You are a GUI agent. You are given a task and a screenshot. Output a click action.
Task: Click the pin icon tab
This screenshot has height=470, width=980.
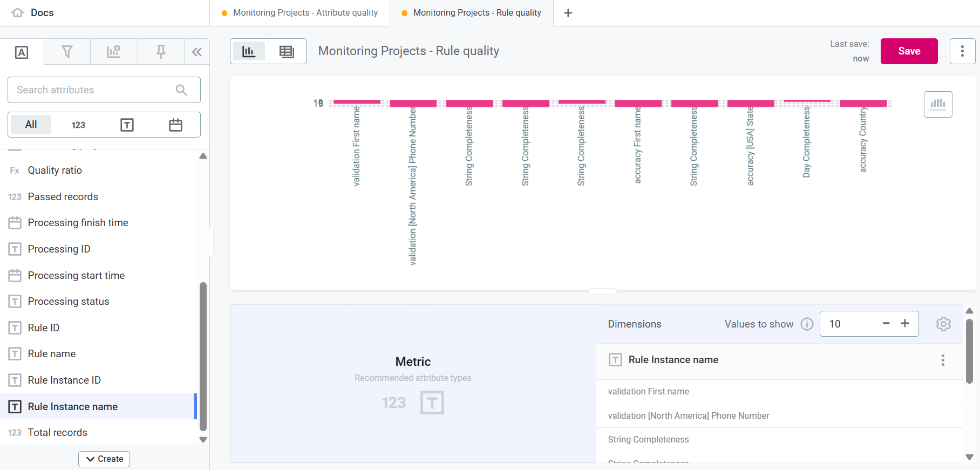coord(161,52)
